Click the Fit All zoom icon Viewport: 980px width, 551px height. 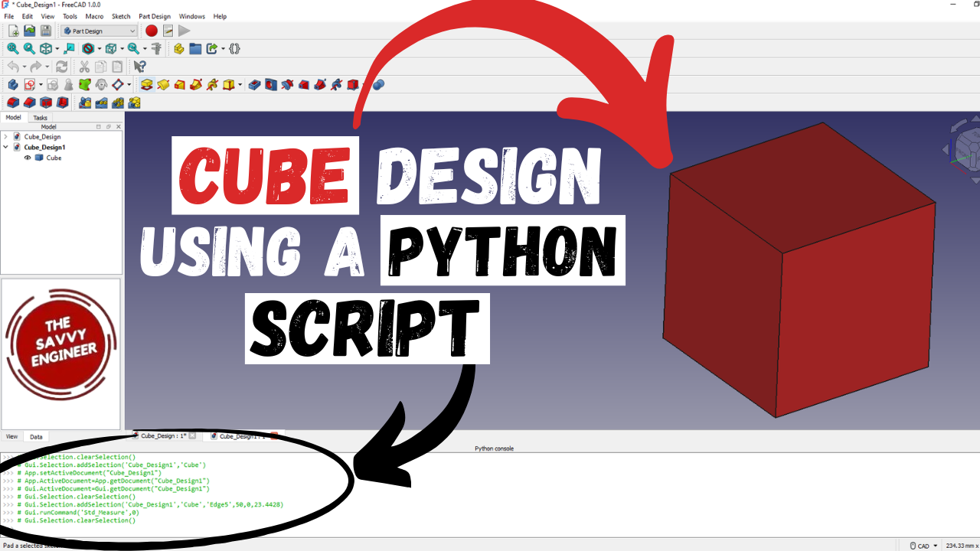coord(13,48)
